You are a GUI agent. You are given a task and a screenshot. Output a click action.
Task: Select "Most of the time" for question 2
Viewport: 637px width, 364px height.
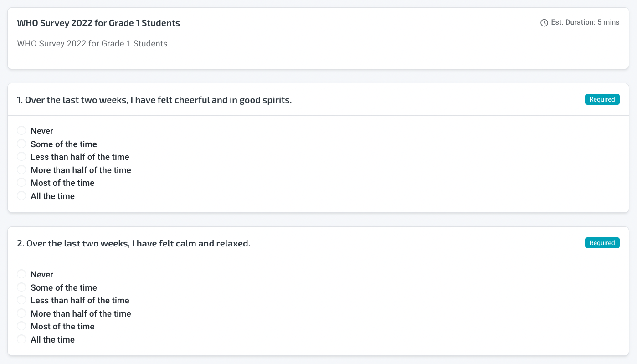tap(21, 326)
